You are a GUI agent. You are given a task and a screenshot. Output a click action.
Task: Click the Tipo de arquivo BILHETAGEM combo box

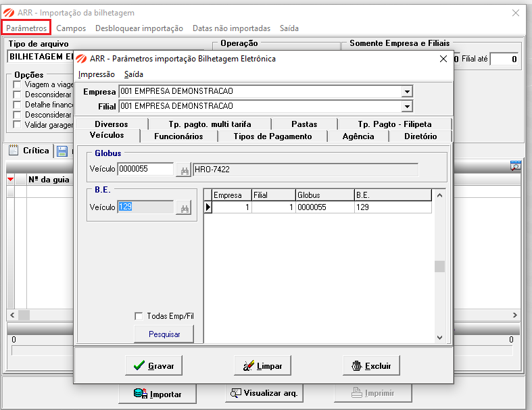(x=41, y=57)
